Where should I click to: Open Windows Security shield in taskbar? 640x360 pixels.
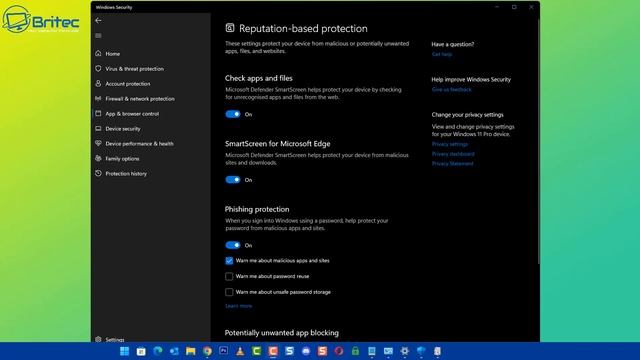(x=421, y=351)
